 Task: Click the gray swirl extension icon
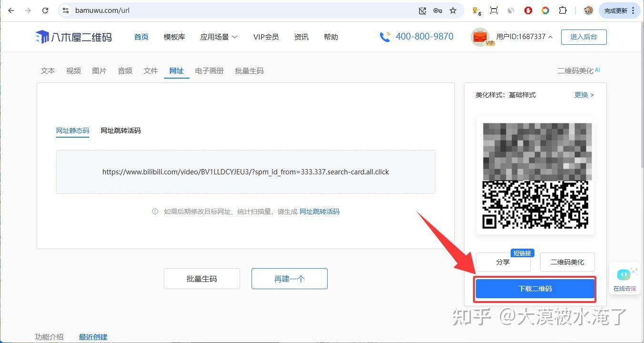(x=511, y=10)
